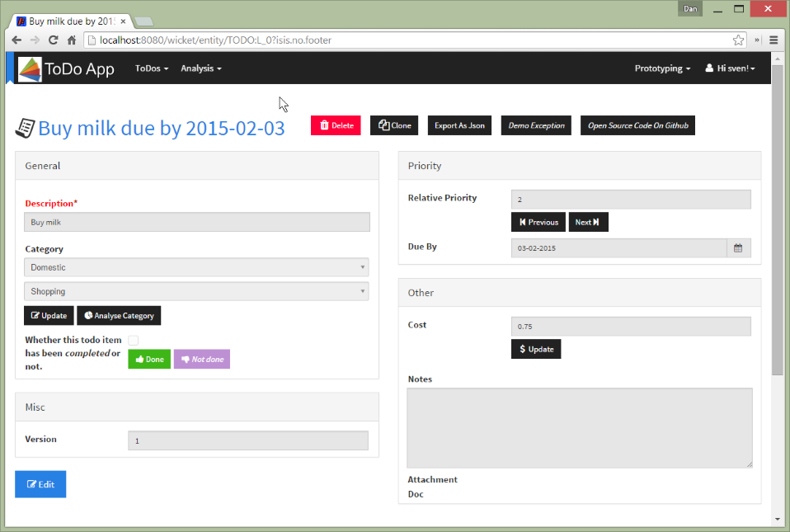This screenshot has height=532, width=790.
Task: Open the Analysis menu
Action: pos(200,68)
